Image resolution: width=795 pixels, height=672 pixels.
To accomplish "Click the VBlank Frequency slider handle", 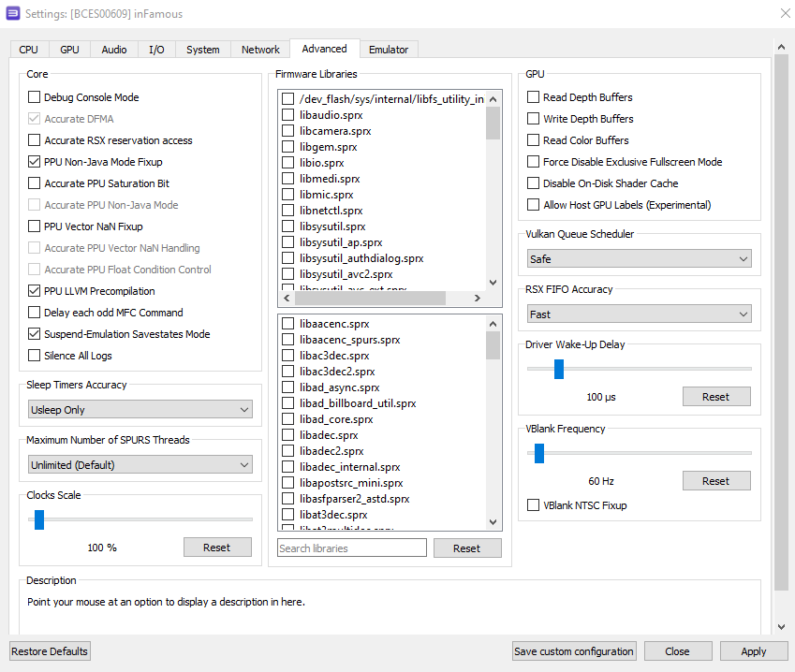I will point(539,453).
